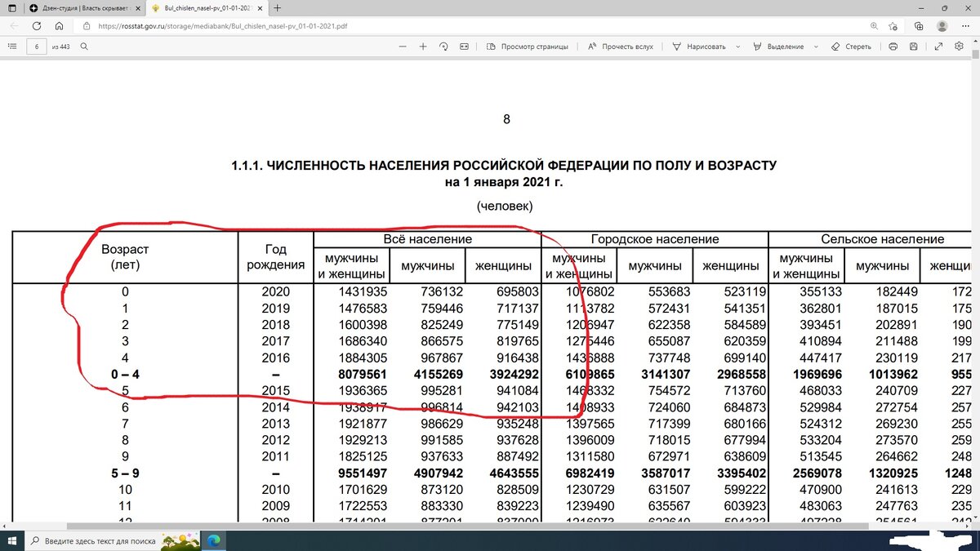Add this page to favorites star
The image size is (980, 551).
[893, 26]
